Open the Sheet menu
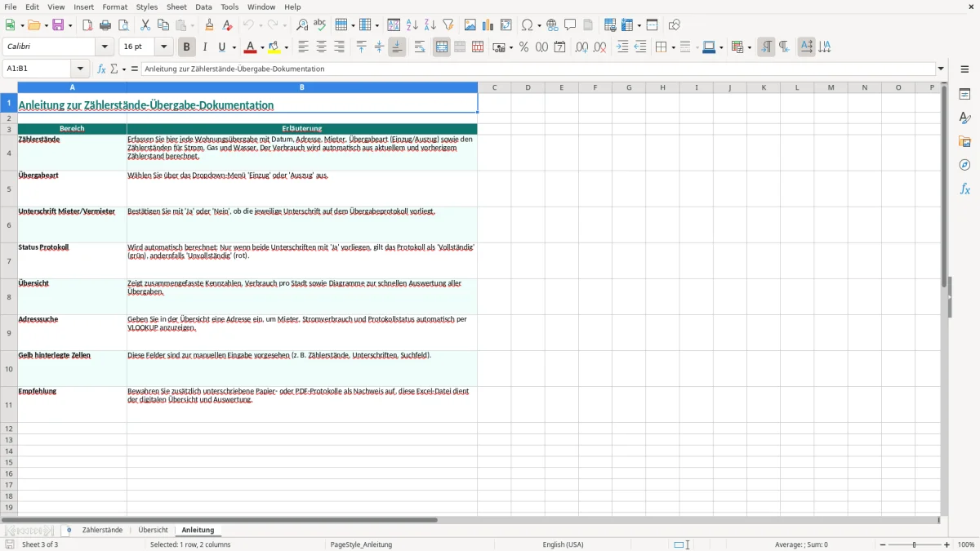 point(176,7)
